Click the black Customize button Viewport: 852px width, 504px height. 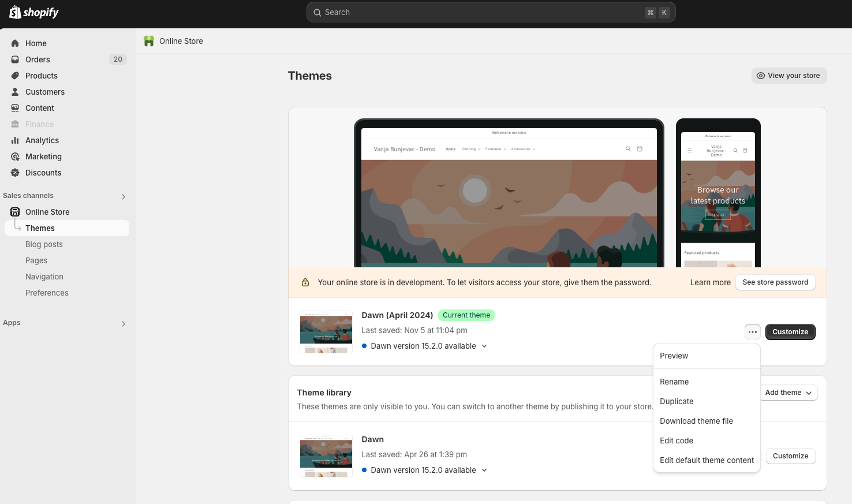pos(790,332)
